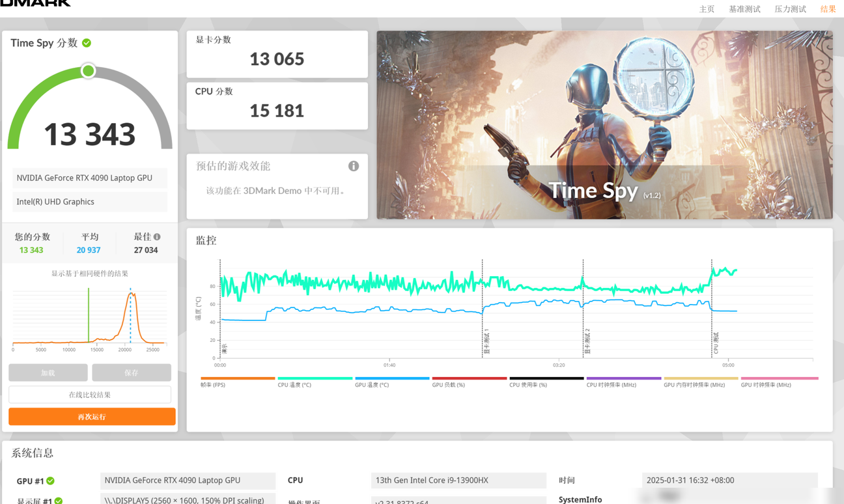Click the CPU 分数 15 181 value
844x504 pixels.
click(x=277, y=111)
